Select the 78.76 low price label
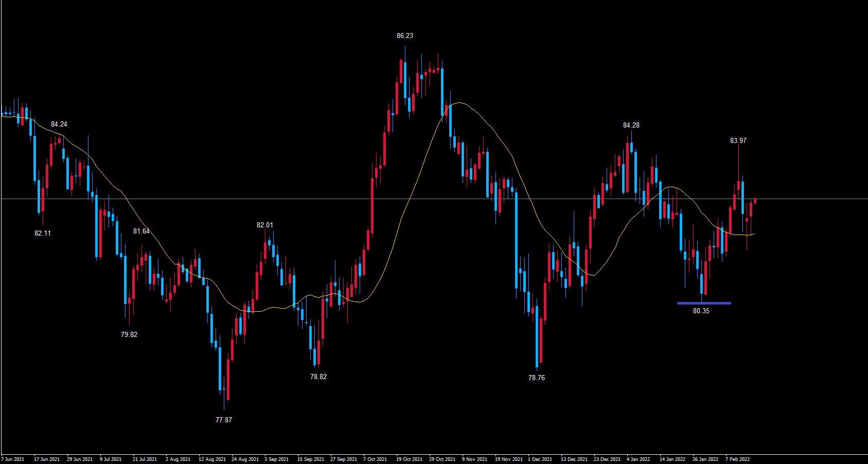This screenshot has width=868, height=464. (x=536, y=378)
